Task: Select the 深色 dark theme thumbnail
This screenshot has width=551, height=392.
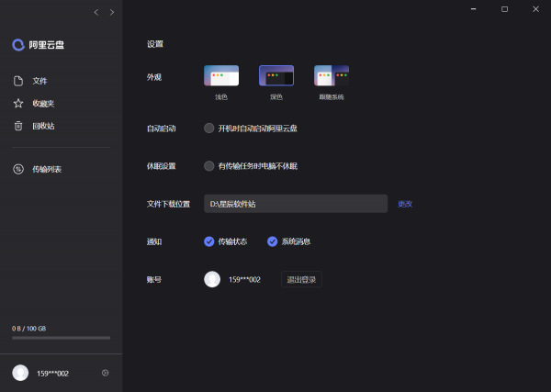Action: (276, 75)
